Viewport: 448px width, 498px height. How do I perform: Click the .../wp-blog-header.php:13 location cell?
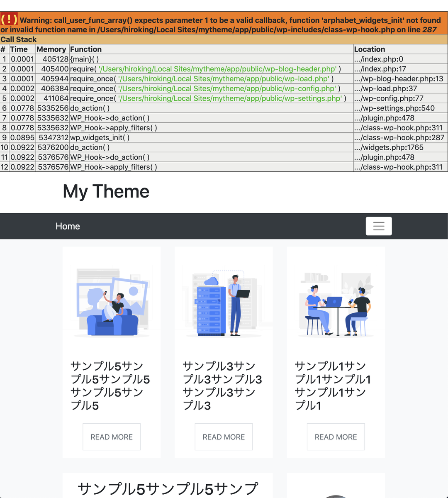point(401,79)
